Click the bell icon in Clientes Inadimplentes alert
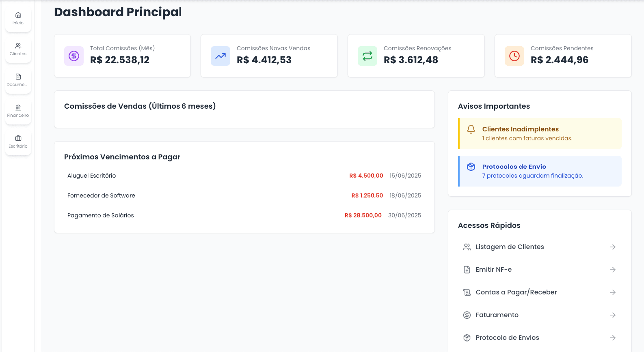 471,129
